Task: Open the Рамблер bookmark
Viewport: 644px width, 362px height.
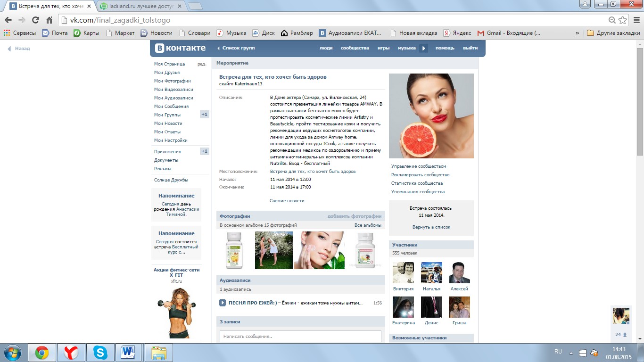Action: 297,33
